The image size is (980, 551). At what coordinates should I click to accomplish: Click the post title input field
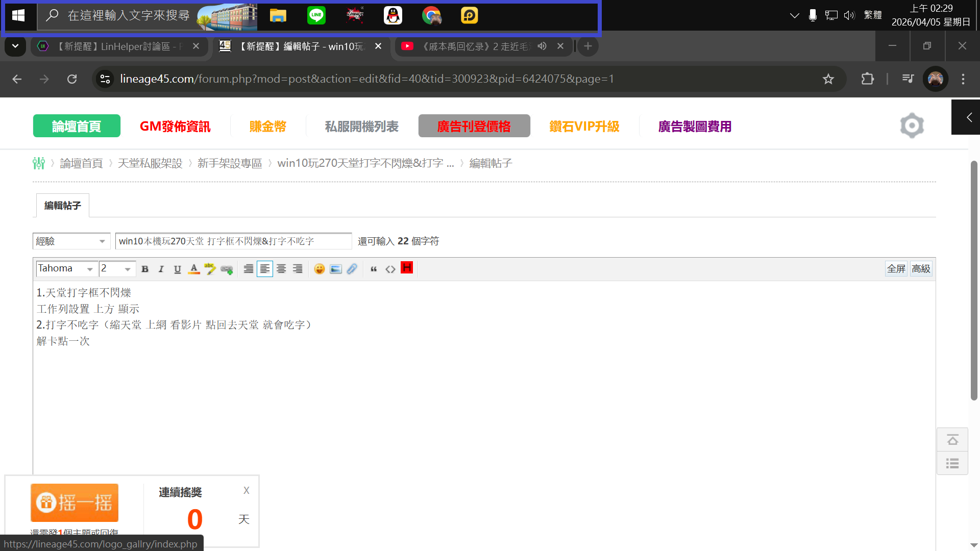233,241
